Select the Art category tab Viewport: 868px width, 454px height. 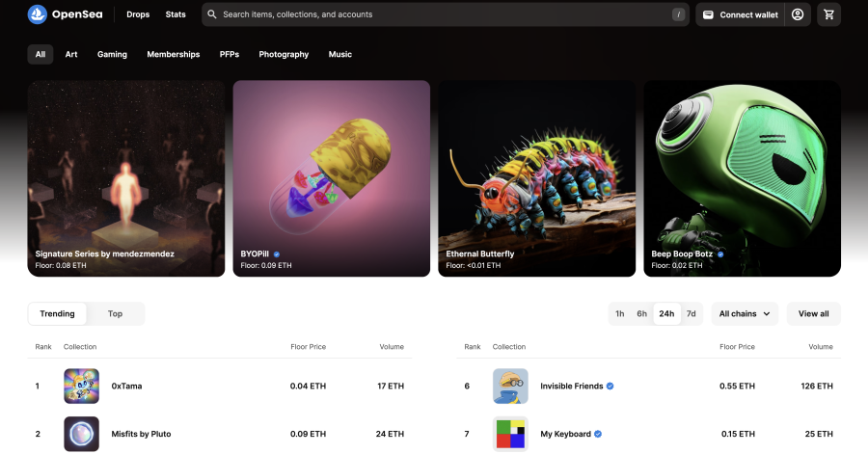click(x=71, y=54)
